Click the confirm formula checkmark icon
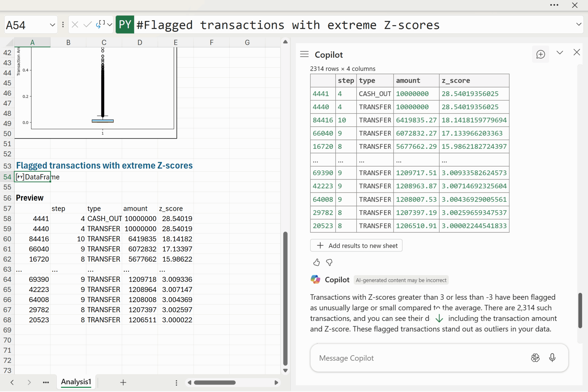Image resolution: width=588 pixels, height=392 pixels. point(87,25)
